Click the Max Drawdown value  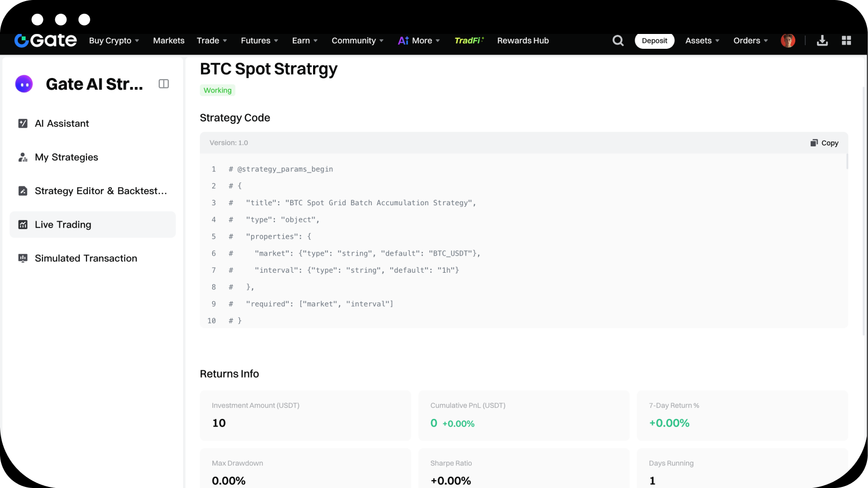[229, 481]
